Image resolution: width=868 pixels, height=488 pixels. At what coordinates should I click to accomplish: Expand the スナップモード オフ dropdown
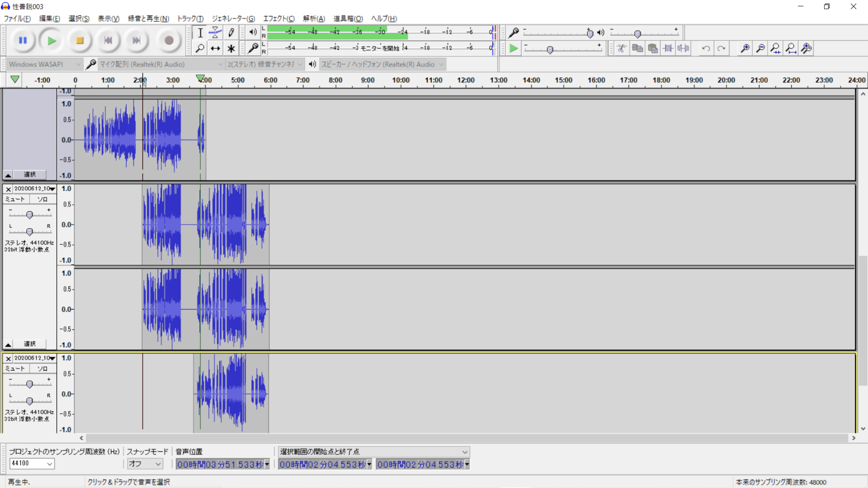145,464
